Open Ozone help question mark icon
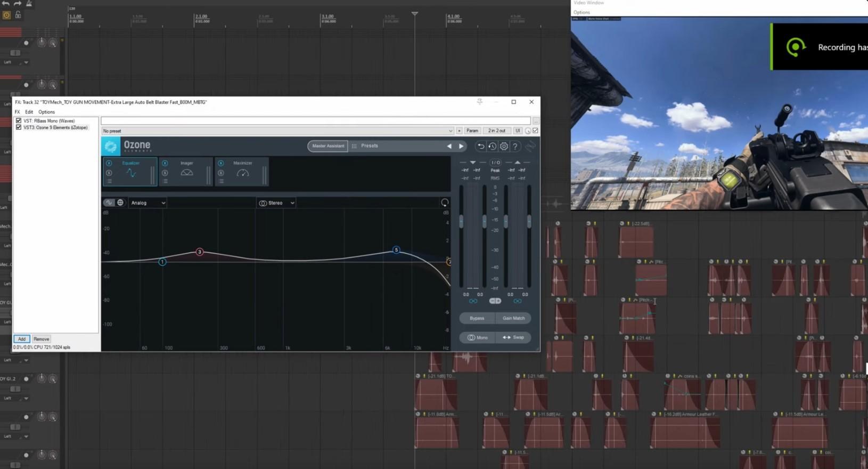Image resolution: width=868 pixels, height=469 pixels. pyautogui.click(x=515, y=146)
